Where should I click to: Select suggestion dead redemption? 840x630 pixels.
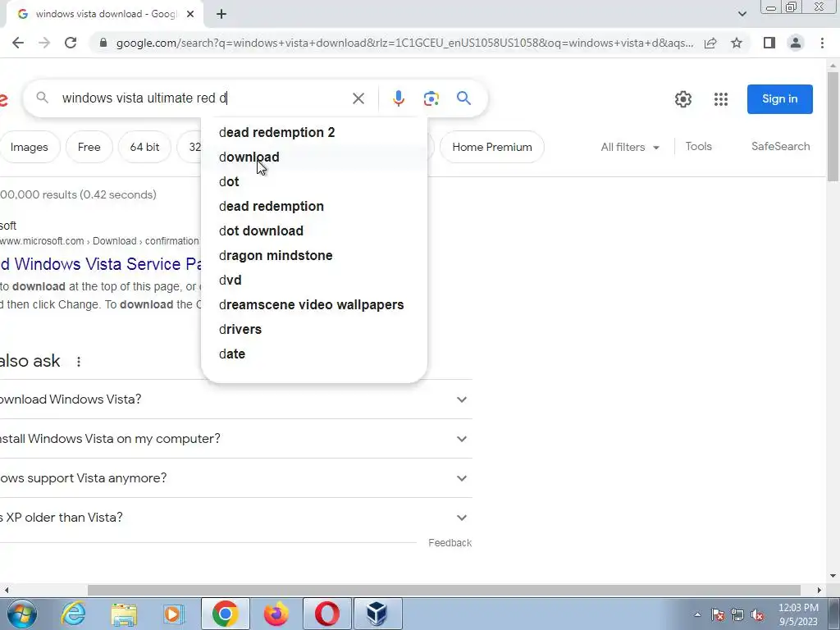coord(314,206)
